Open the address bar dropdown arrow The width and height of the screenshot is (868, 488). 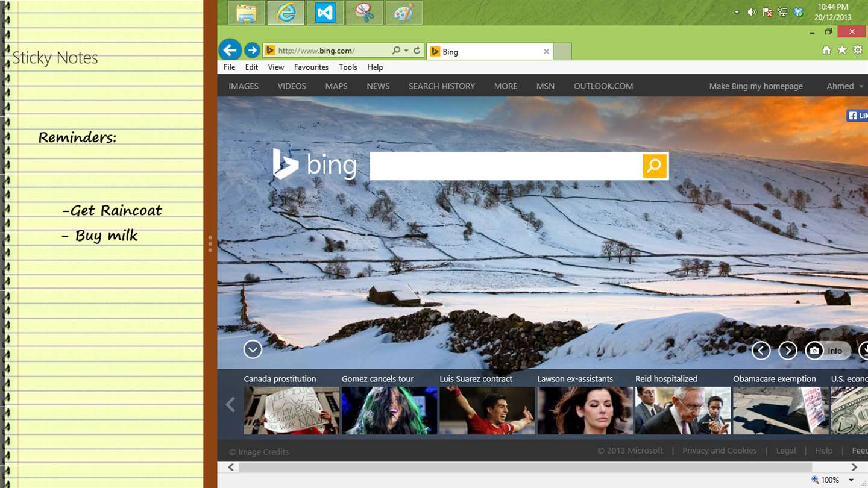pos(406,51)
